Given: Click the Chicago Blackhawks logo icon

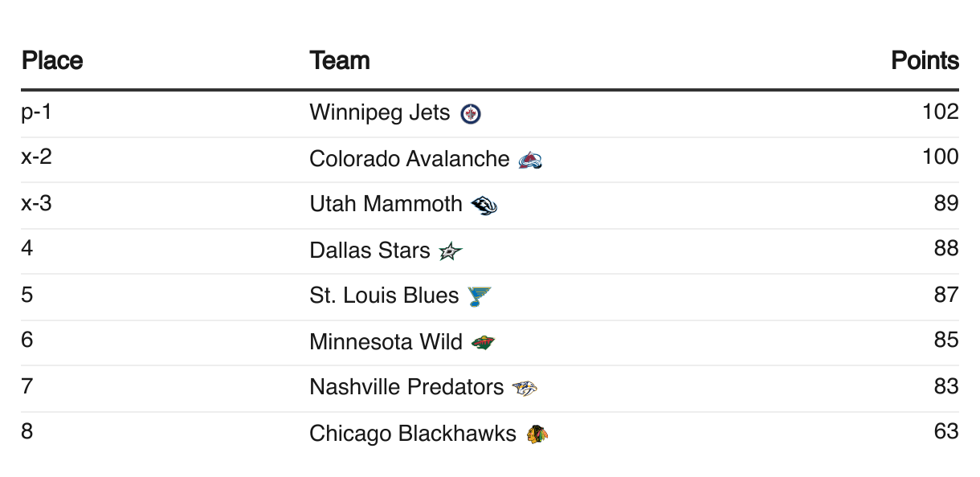Looking at the screenshot, I should pyautogui.click(x=537, y=435).
